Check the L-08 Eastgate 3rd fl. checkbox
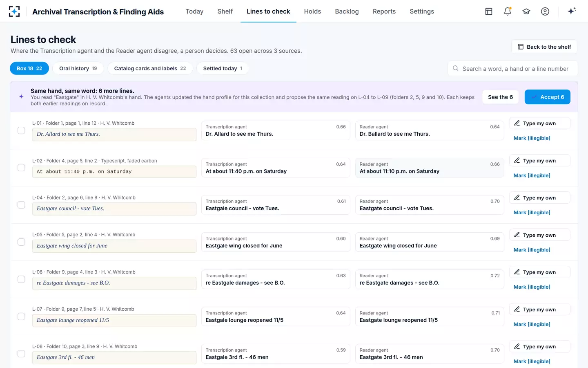 coord(21,354)
